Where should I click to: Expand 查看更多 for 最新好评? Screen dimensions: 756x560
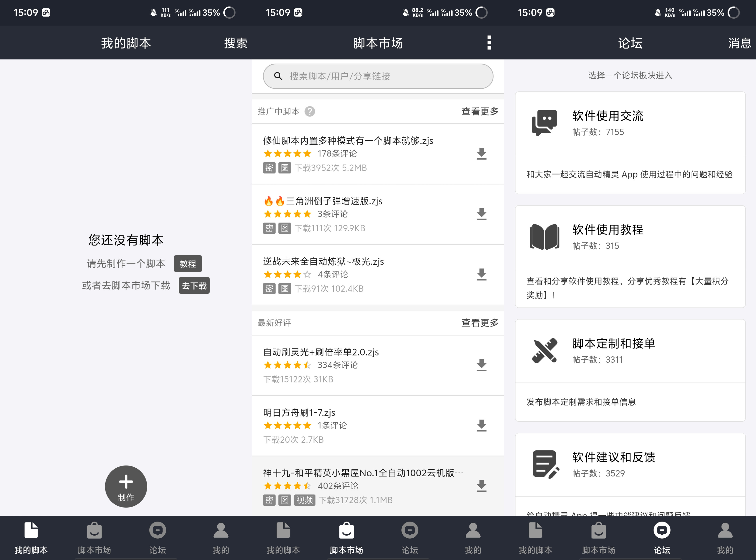[480, 323]
